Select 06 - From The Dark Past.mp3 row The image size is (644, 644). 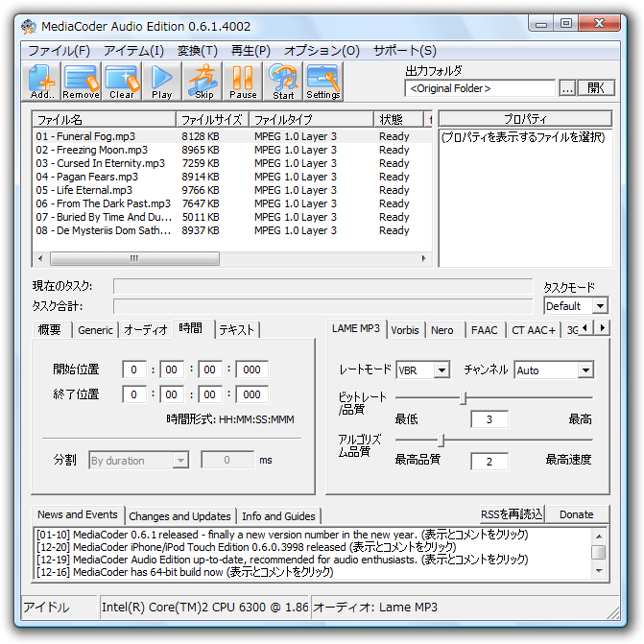tap(232, 203)
